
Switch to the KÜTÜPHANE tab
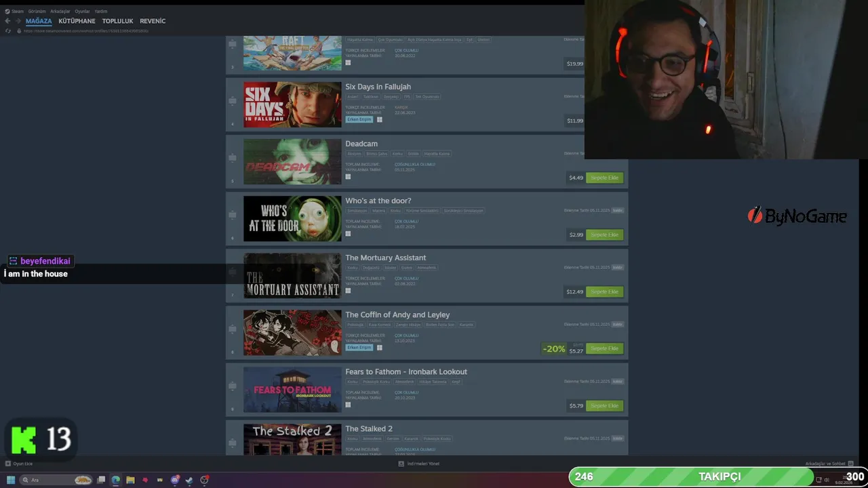tap(77, 21)
